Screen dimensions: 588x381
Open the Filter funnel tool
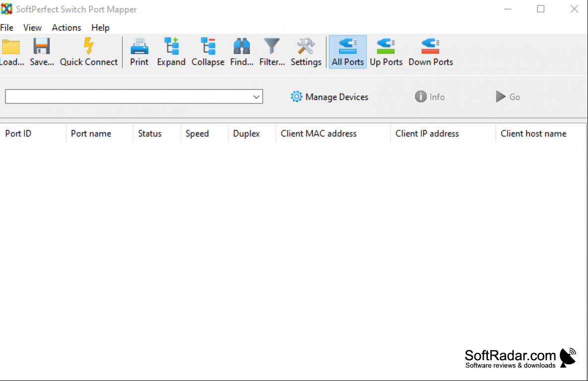272,52
